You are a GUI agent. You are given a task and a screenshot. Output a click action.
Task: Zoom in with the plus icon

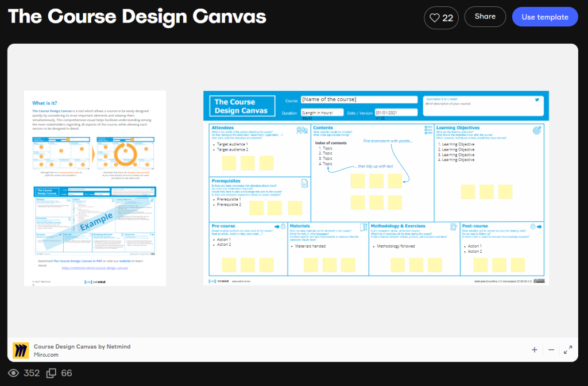(x=534, y=350)
